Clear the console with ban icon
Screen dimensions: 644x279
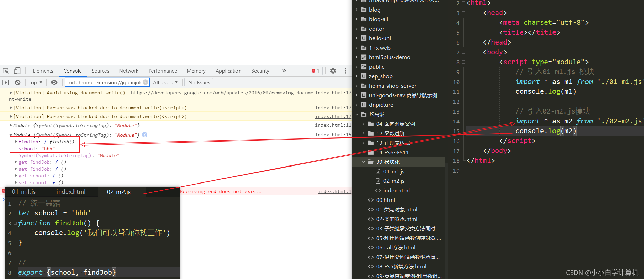18,82
